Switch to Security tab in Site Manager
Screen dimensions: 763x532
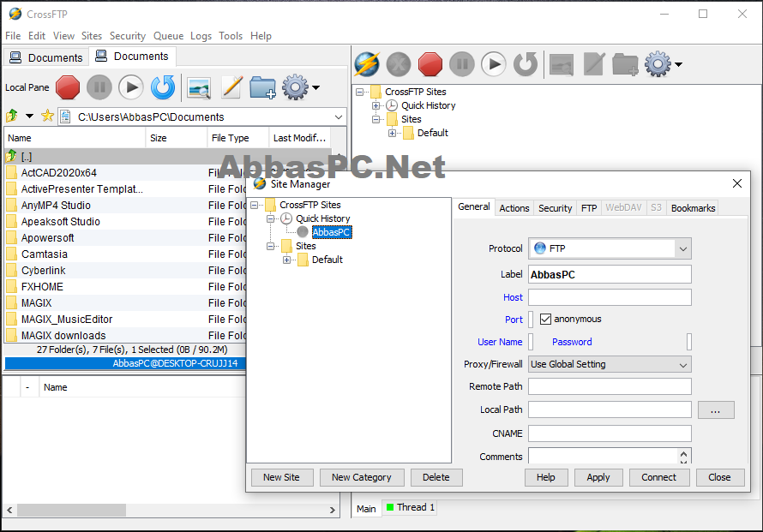[556, 208]
